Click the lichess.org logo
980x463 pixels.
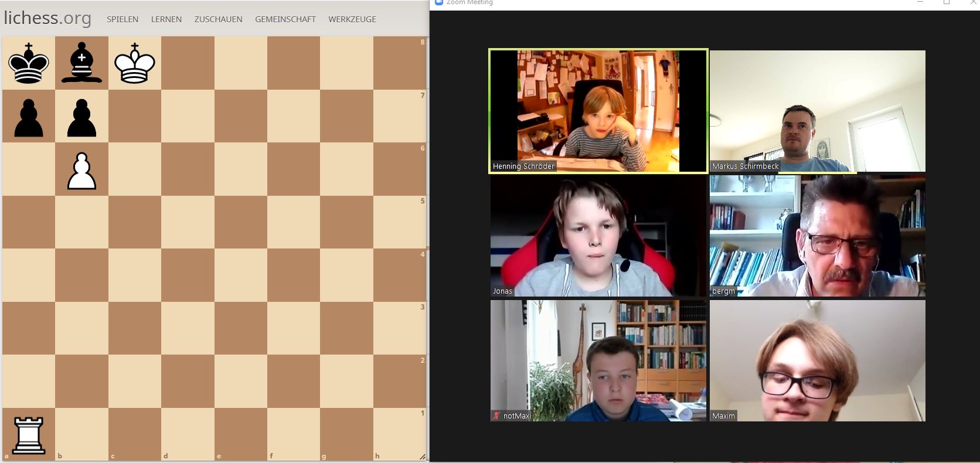pyautogui.click(x=47, y=18)
